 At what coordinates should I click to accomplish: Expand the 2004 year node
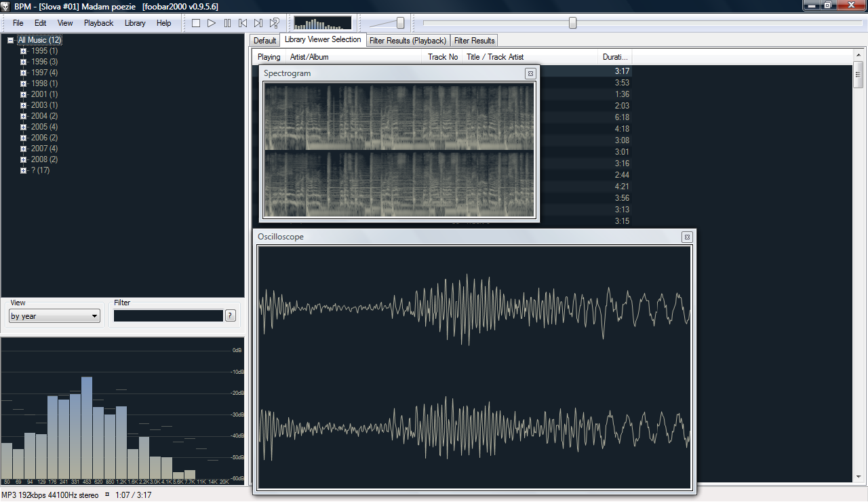coord(23,116)
